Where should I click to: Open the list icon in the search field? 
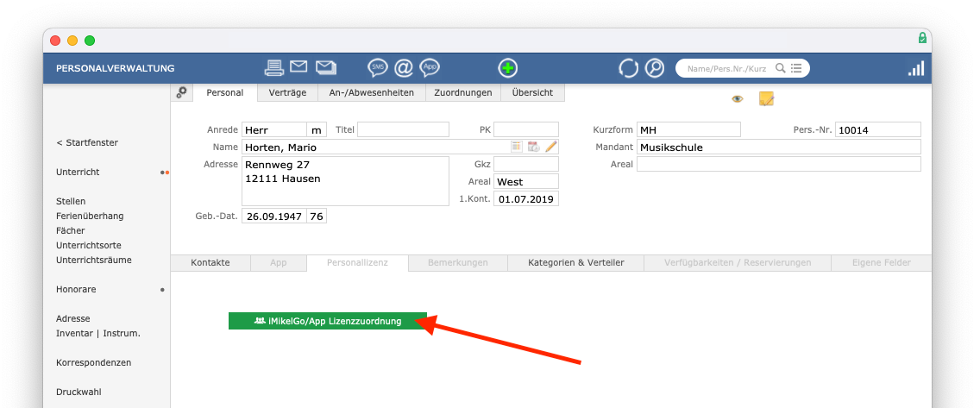pos(795,68)
